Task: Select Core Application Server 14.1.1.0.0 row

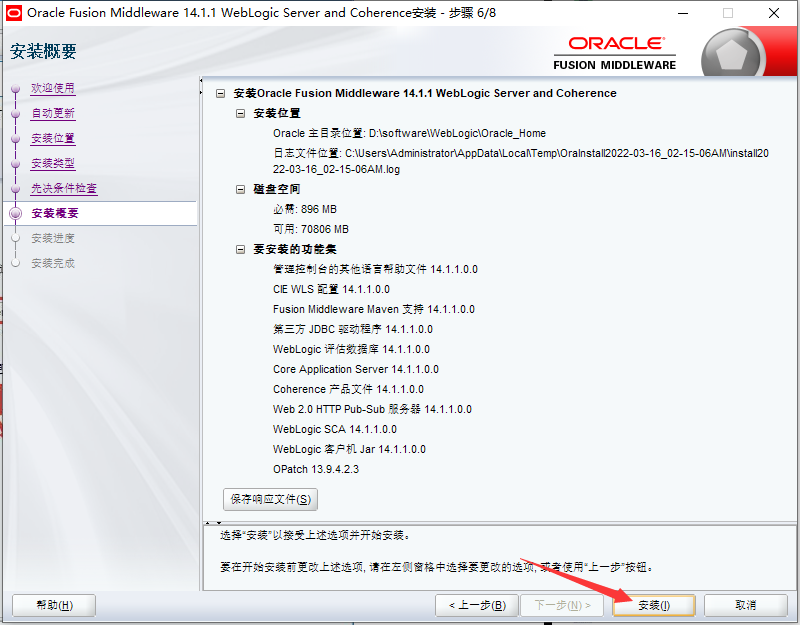Action: [356, 369]
